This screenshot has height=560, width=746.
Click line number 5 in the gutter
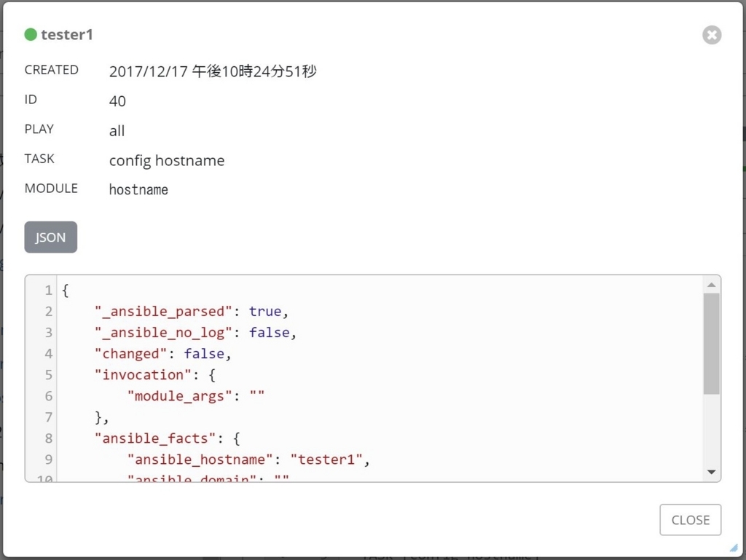coord(49,374)
